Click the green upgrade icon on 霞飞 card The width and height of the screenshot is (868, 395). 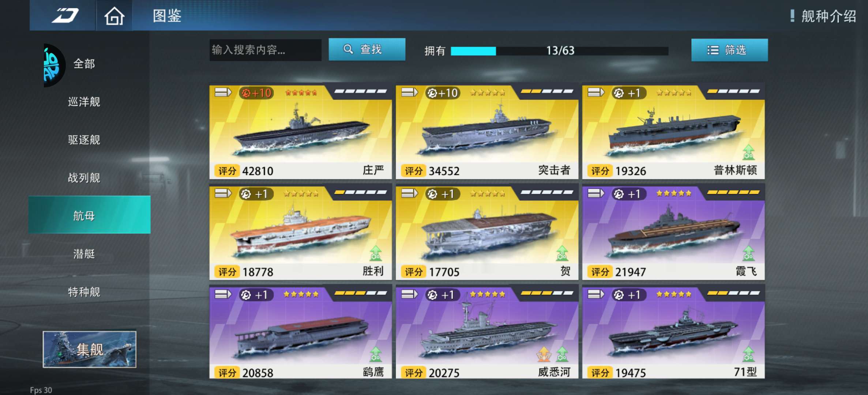(748, 253)
